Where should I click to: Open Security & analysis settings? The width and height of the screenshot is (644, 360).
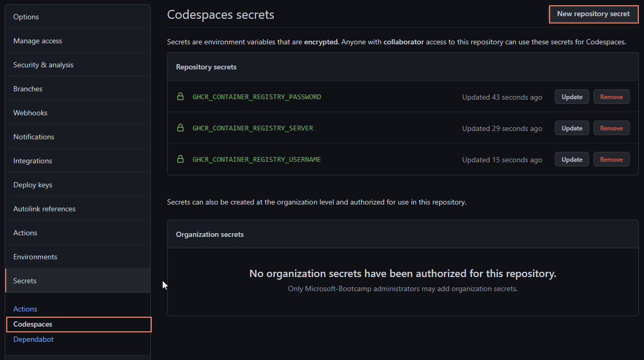78,65
